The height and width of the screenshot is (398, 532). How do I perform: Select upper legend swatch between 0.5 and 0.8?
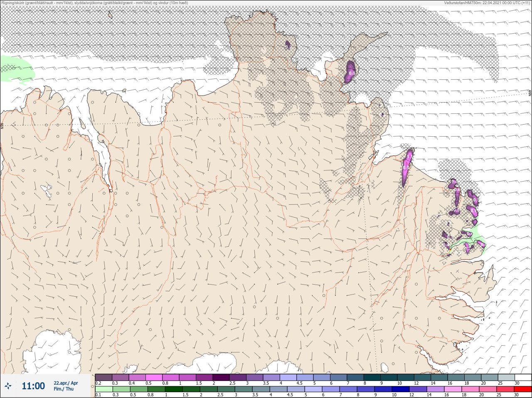154,377
